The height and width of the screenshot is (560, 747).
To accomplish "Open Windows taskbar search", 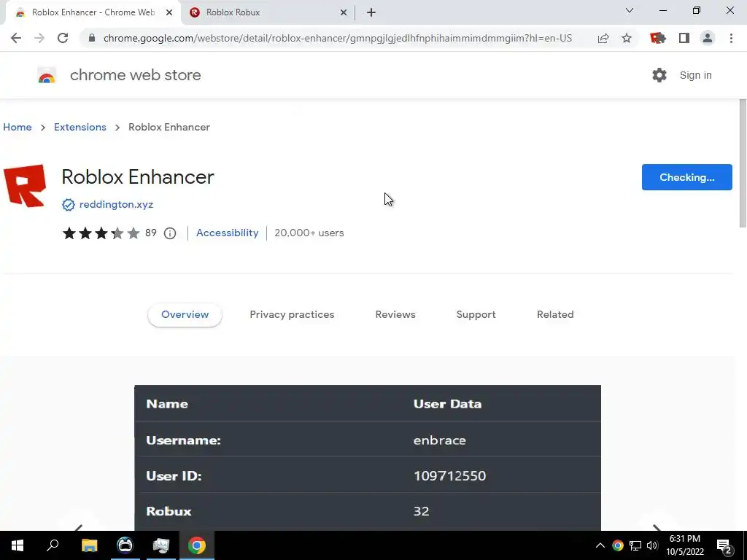I will pyautogui.click(x=53, y=545).
